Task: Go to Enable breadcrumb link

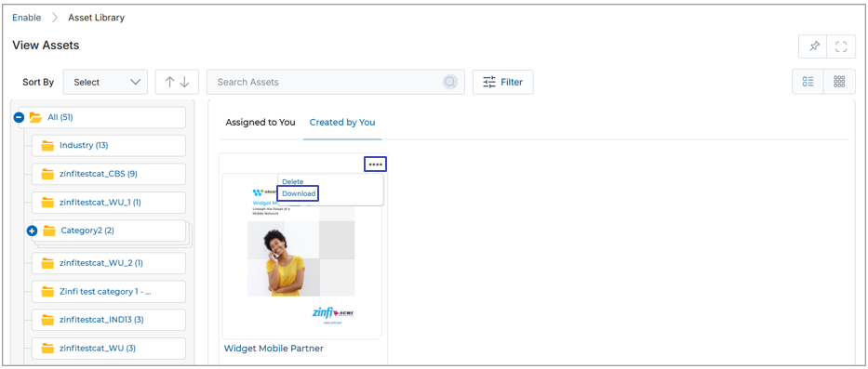Action: pos(27,18)
